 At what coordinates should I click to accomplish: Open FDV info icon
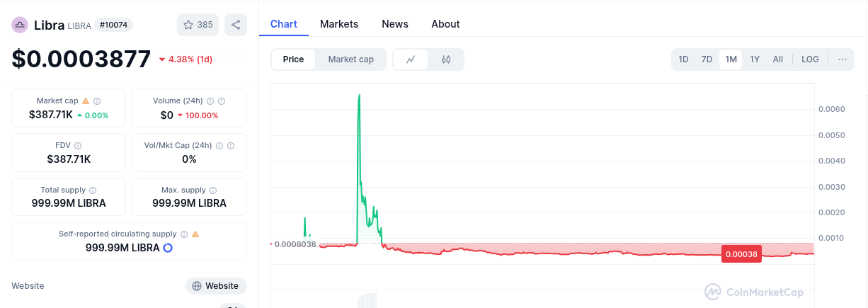pos(78,146)
